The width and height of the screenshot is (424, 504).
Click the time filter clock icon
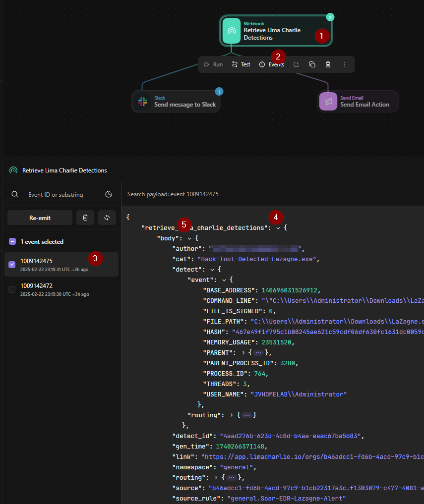coord(109,194)
